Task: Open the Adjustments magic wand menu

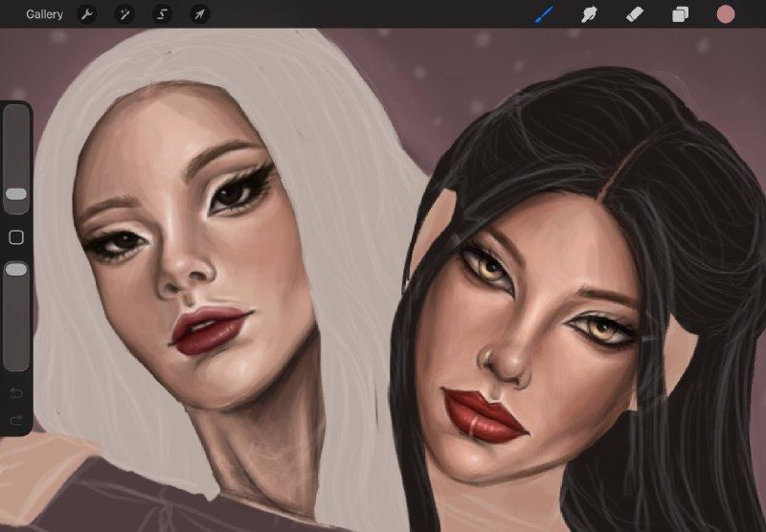Action: pos(124,14)
